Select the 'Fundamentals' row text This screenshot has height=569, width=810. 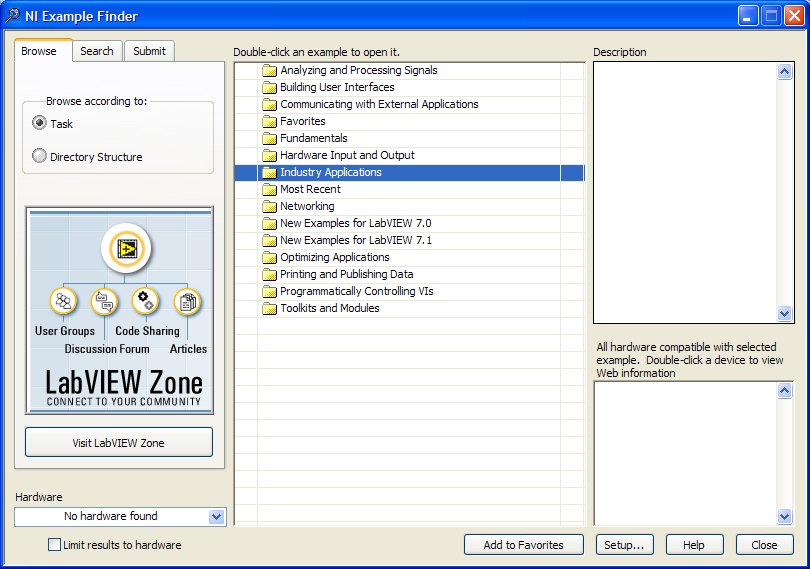314,139
